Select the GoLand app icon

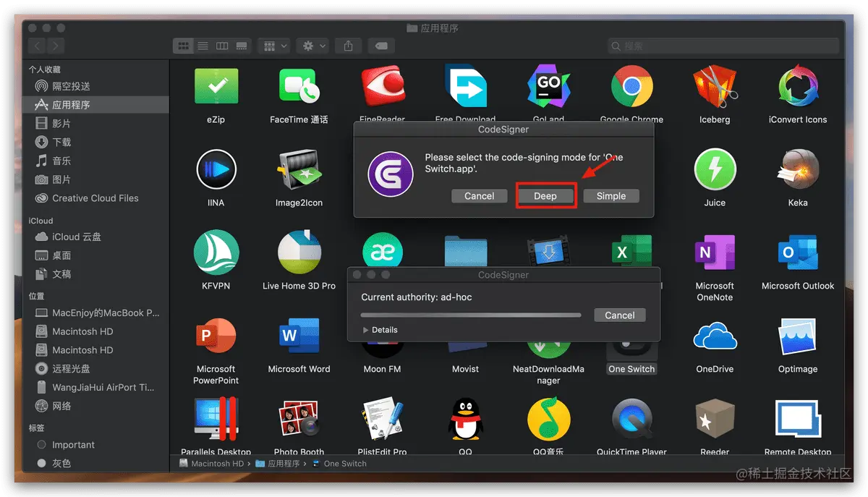coord(548,88)
